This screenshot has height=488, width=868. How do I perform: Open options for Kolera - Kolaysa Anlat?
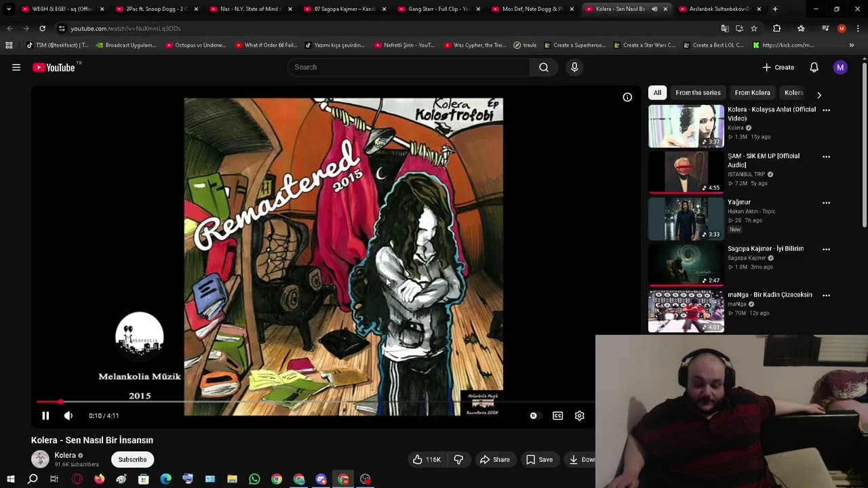click(x=826, y=110)
